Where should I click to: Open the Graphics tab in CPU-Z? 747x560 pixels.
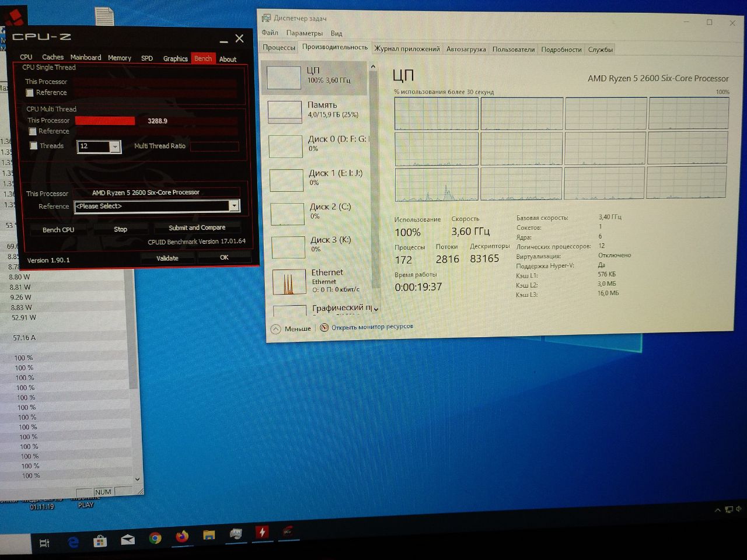point(176,58)
